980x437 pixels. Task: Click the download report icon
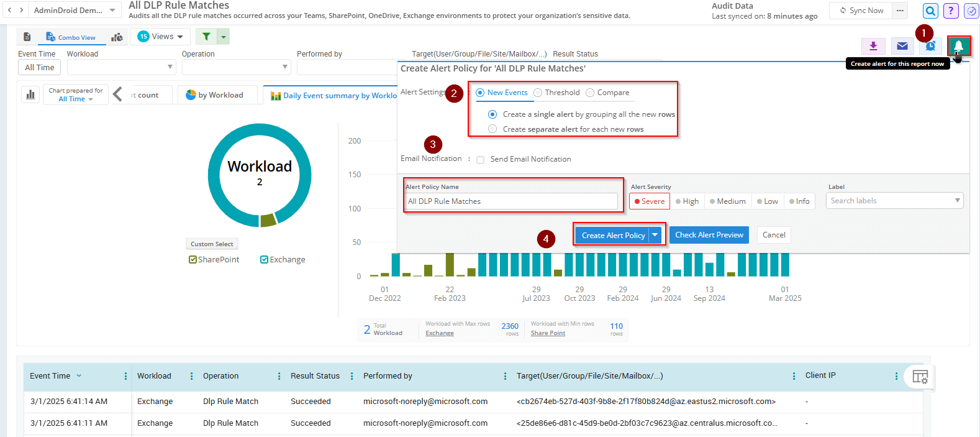(873, 46)
